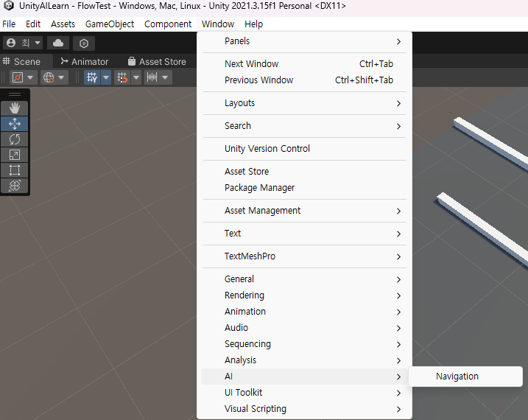The image size is (528, 420).
Task: Select the Scale tool
Action: (15, 155)
